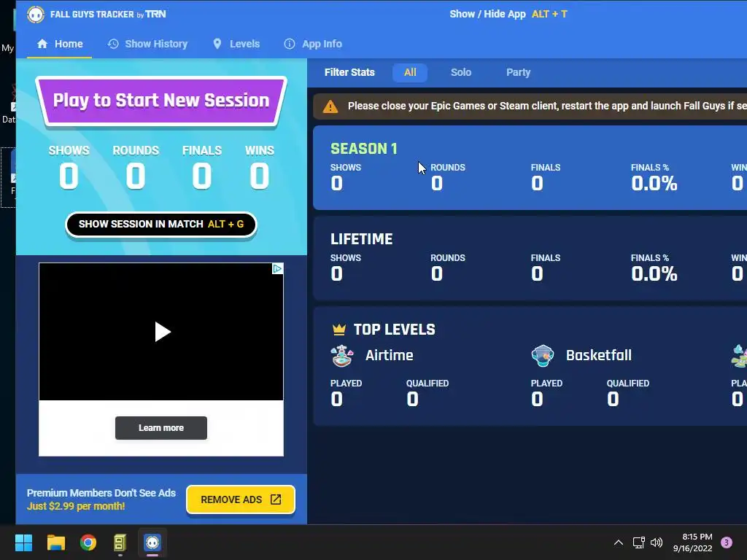Select the All stats filter
The height and width of the screenshot is (560, 747).
410,72
